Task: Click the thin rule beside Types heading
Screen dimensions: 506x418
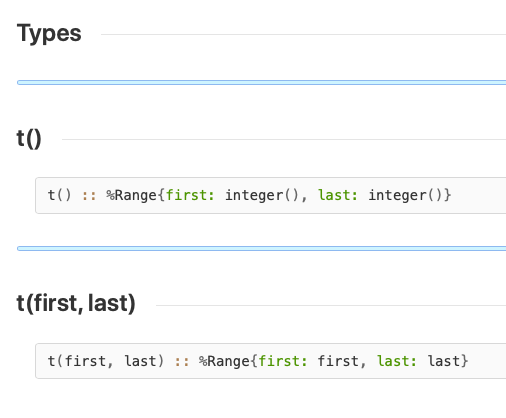Action: click(x=303, y=34)
